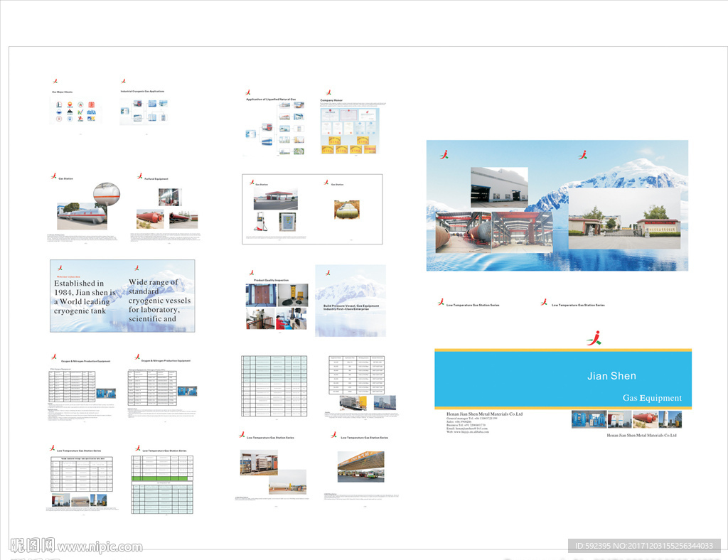This screenshot has width=728, height=560.
Task: Select the 'Gas Equipment' subtitle text
Action: 652,397
